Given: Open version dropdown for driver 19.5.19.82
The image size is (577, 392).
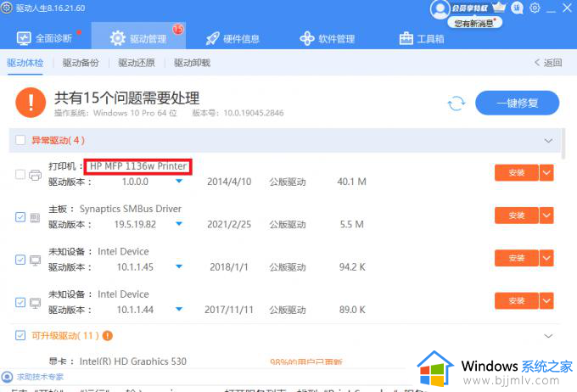Looking at the screenshot, I should (x=179, y=224).
